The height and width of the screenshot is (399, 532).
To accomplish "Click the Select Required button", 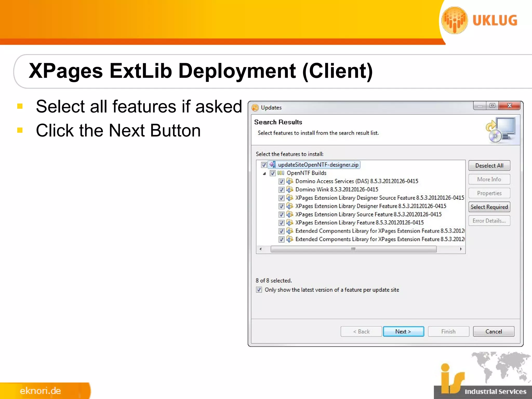I will point(489,207).
